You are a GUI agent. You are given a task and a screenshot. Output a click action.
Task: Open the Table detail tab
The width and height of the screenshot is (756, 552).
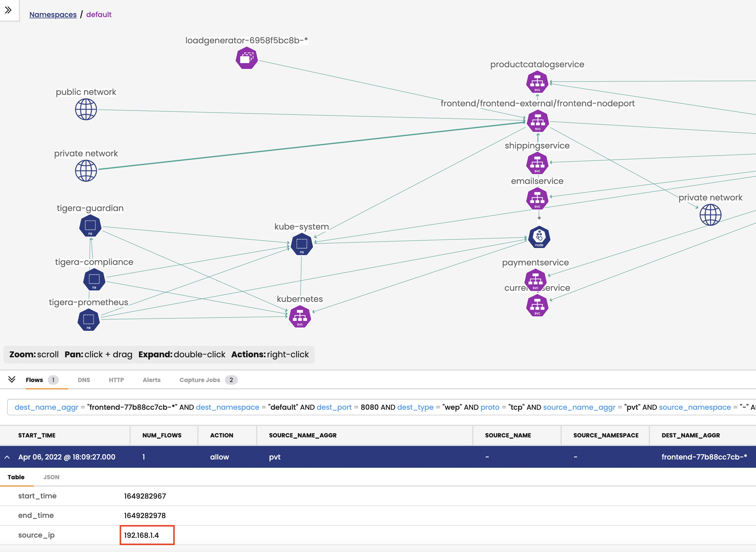16,477
